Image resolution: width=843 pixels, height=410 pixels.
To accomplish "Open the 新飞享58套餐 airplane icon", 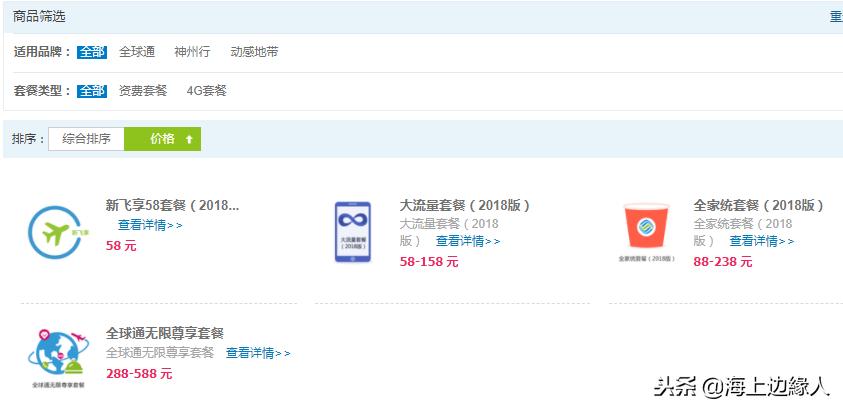I will coord(56,232).
